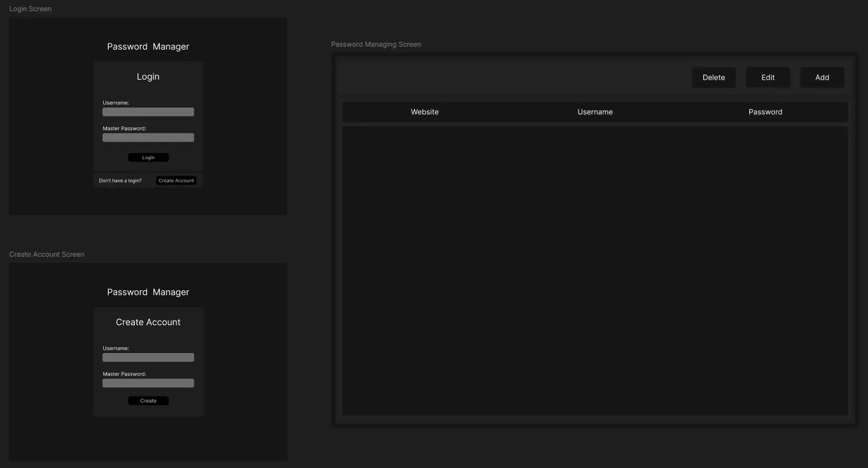Click the Delete button in Password Managing Screen

pyautogui.click(x=713, y=77)
